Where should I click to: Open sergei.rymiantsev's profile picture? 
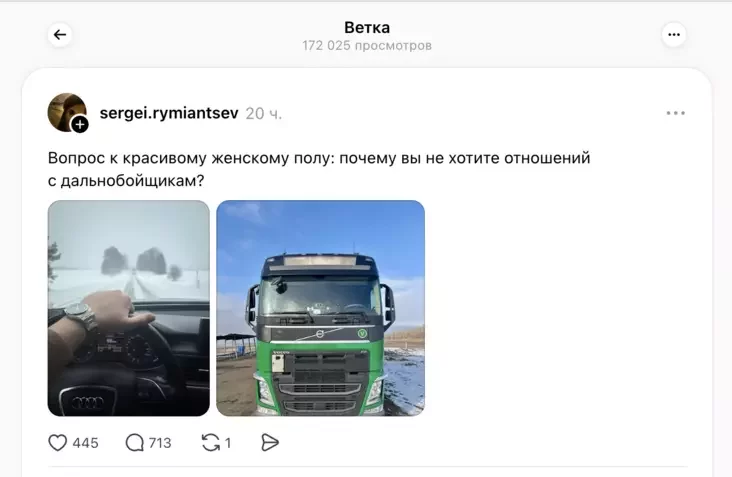pyautogui.click(x=67, y=112)
